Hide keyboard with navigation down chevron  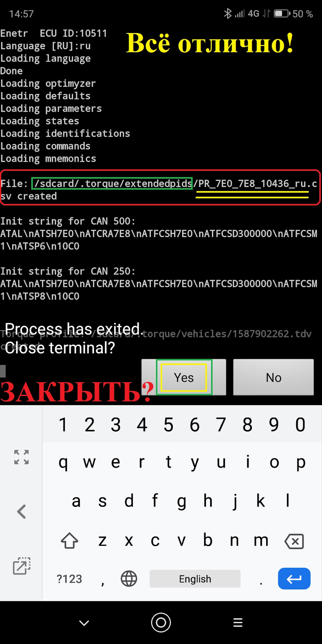tap(84, 623)
